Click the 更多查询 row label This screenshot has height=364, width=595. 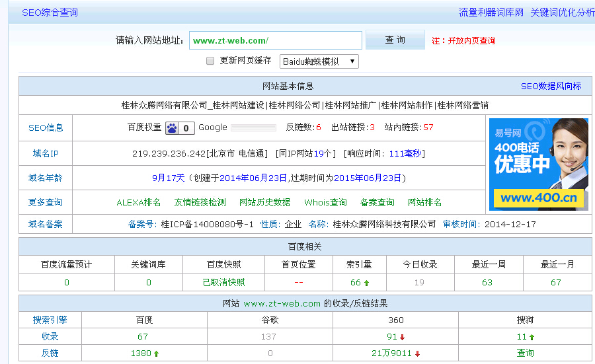pyautogui.click(x=46, y=202)
